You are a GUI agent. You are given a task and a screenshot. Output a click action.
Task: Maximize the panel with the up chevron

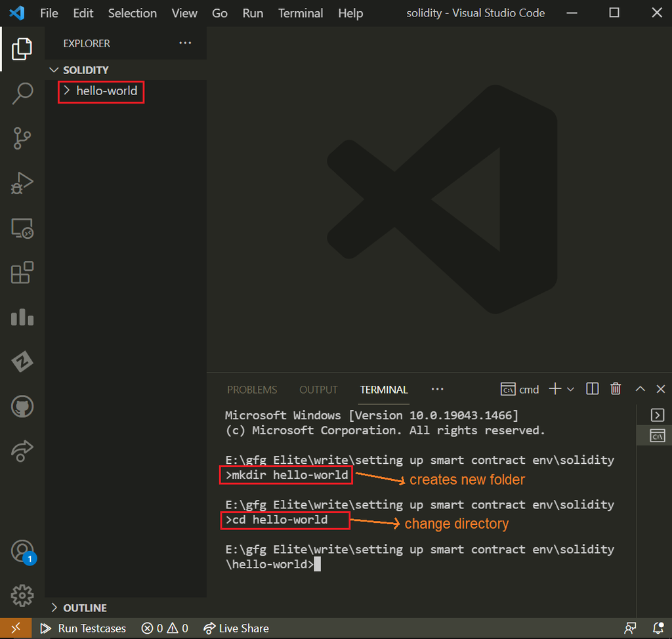pos(640,389)
